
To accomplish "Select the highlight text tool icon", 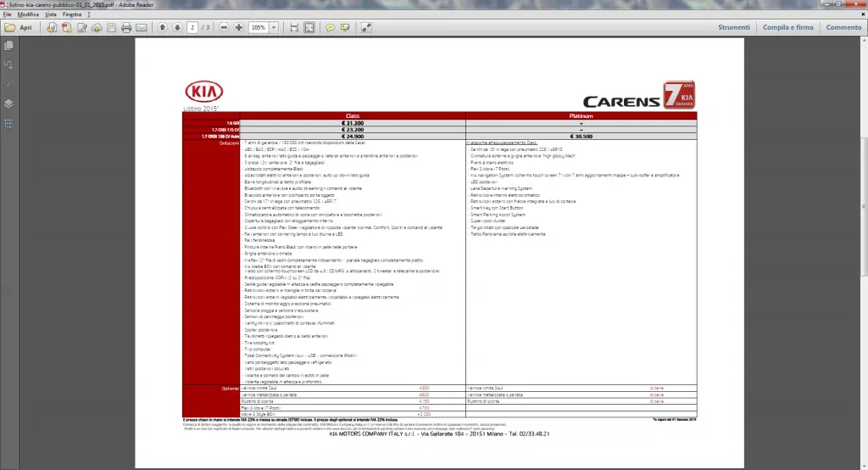I will point(345,27).
